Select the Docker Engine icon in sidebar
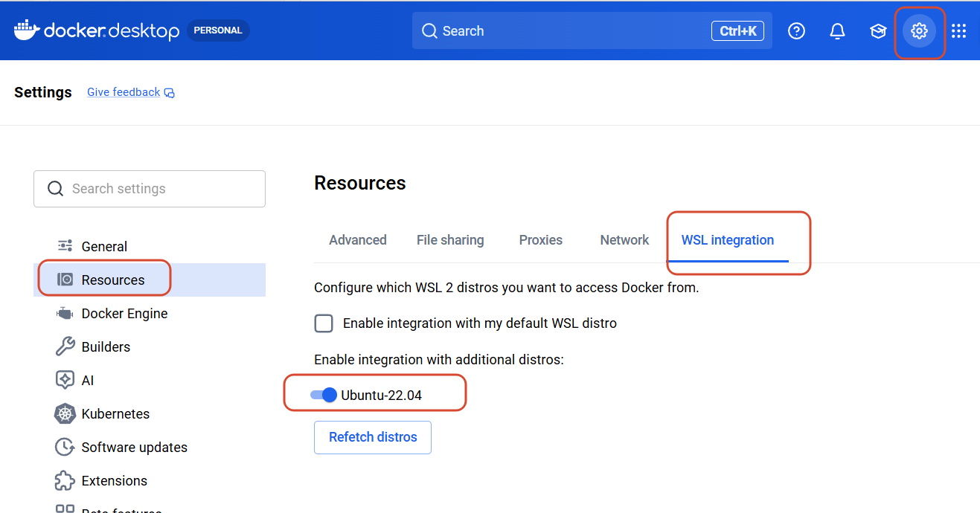The image size is (980, 513). coord(65,313)
